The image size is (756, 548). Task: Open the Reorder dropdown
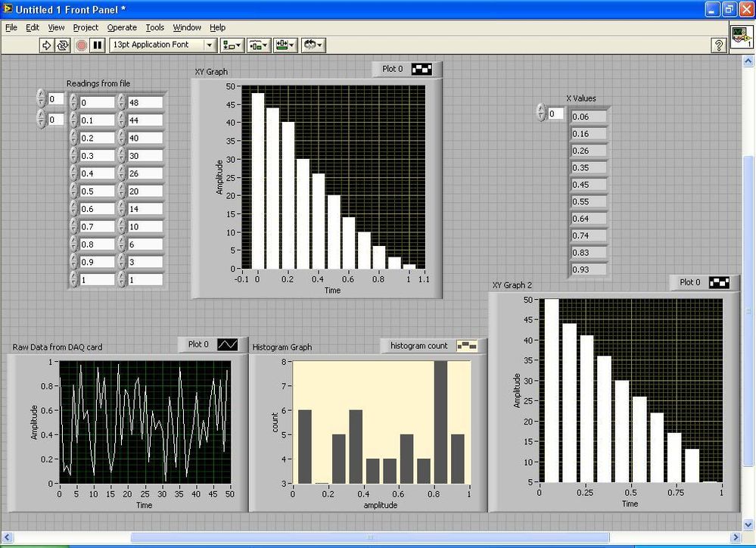click(313, 45)
